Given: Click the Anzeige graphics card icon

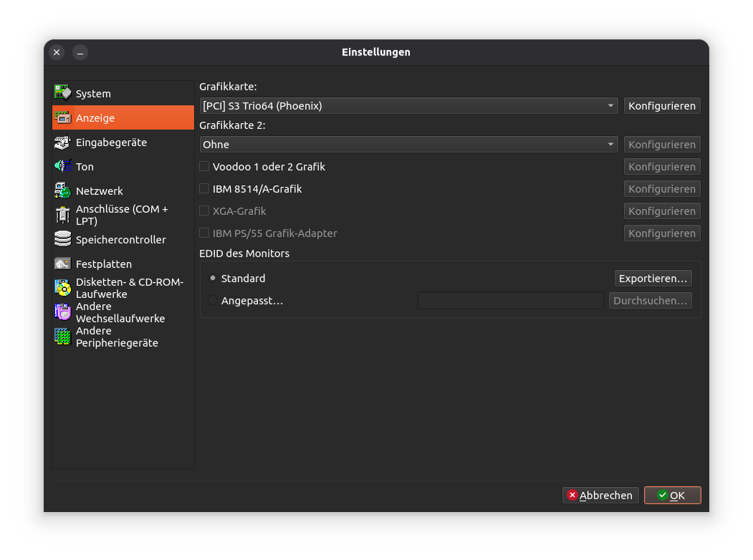Looking at the screenshot, I should 62,117.
